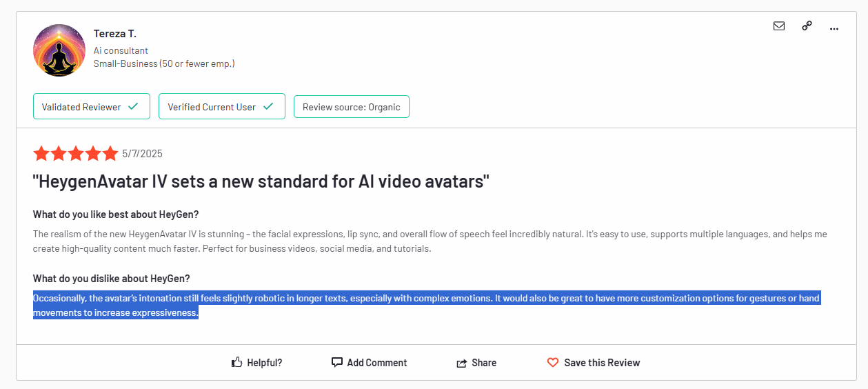Click the Small-Business company size label
The height and width of the screenshot is (389, 868).
(x=164, y=63)
